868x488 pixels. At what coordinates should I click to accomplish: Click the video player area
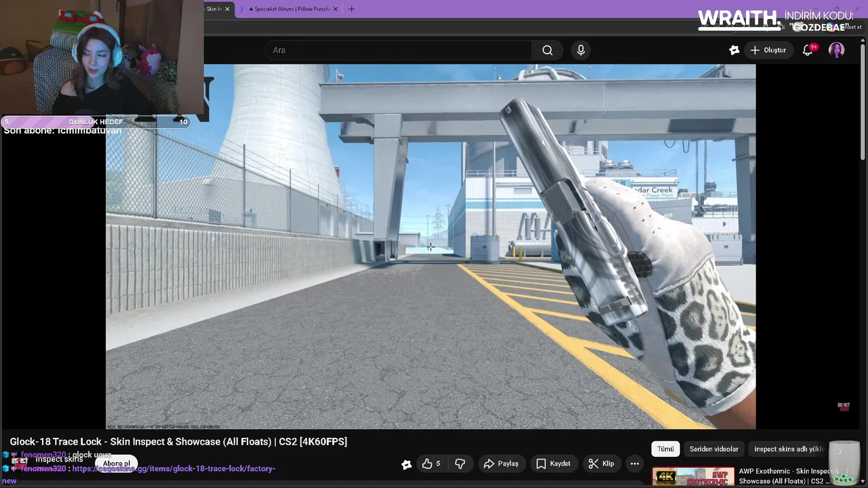431,247
